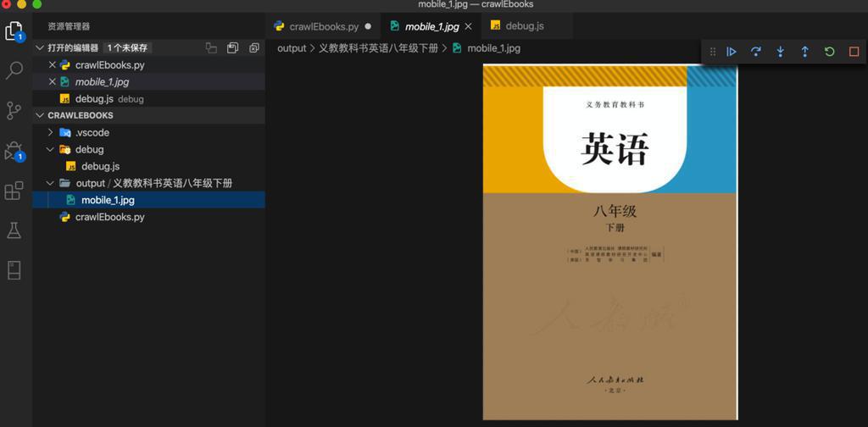Image resolution: width=868 pixels, height=427 pixels.
Task: Open debug.js under the debug folder
Action: 148,167
